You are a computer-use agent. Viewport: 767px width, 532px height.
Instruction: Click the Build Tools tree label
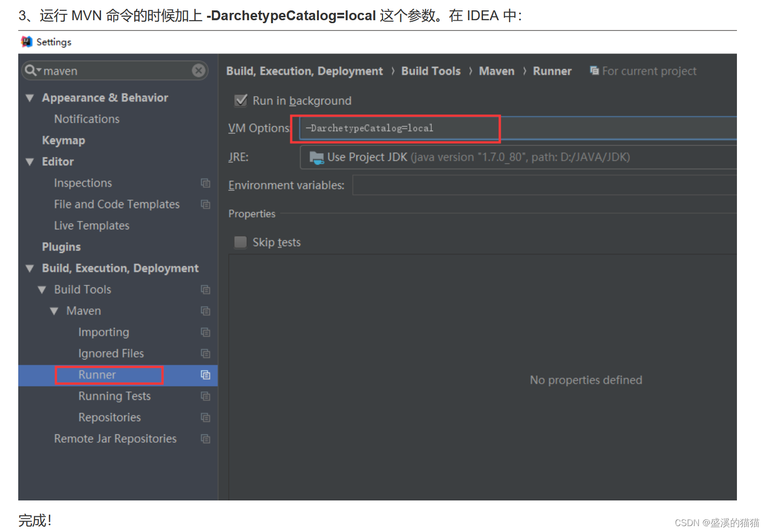pyautogui.click(x=83, y=289)
